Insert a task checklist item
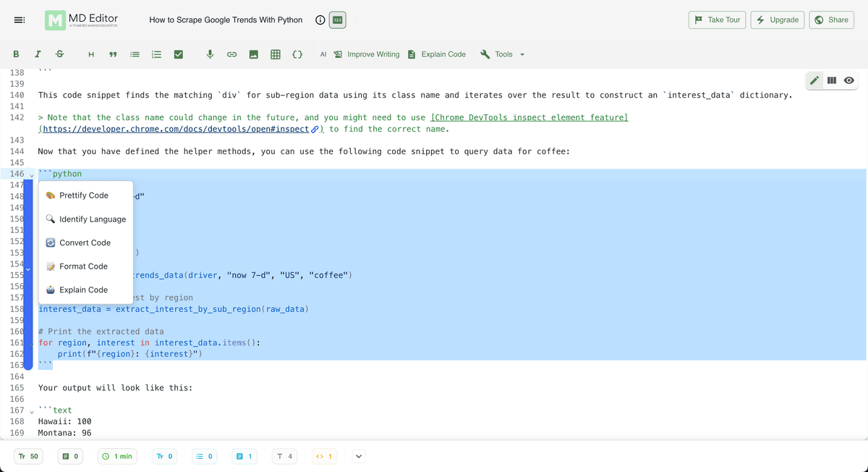 point(178,54)
